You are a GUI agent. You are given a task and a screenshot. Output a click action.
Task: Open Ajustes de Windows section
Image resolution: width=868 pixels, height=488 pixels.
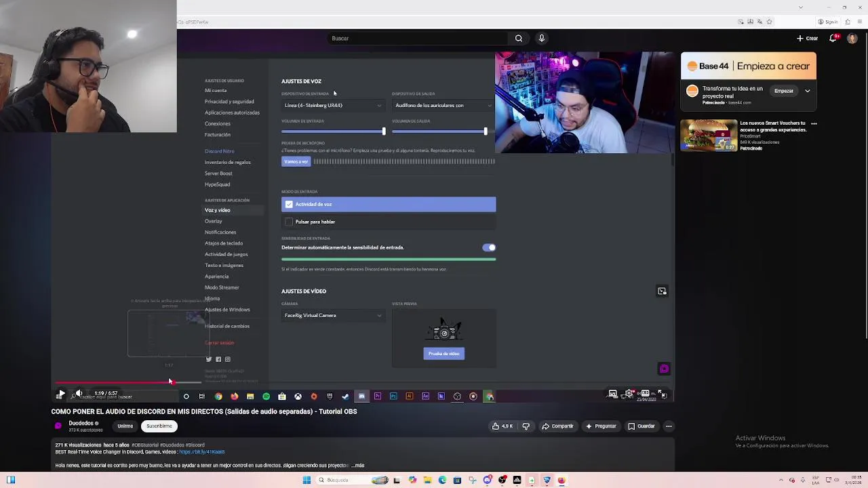tap(227, 310)
